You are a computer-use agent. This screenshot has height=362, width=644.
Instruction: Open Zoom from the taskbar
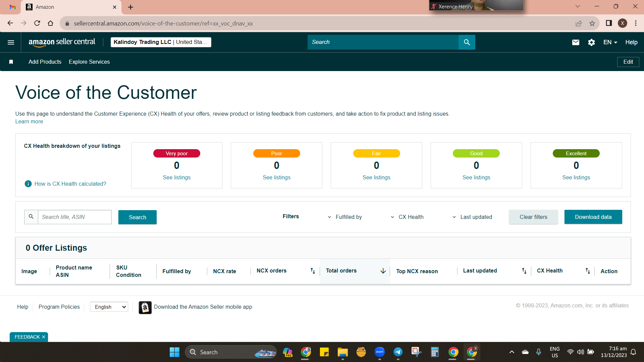pyautogui.click(x=380, y=352)
